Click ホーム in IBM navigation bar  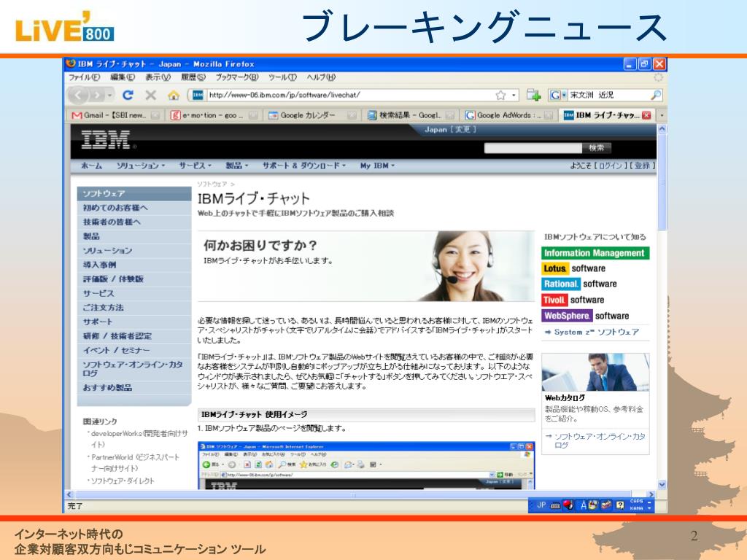[x=91, y=166]
